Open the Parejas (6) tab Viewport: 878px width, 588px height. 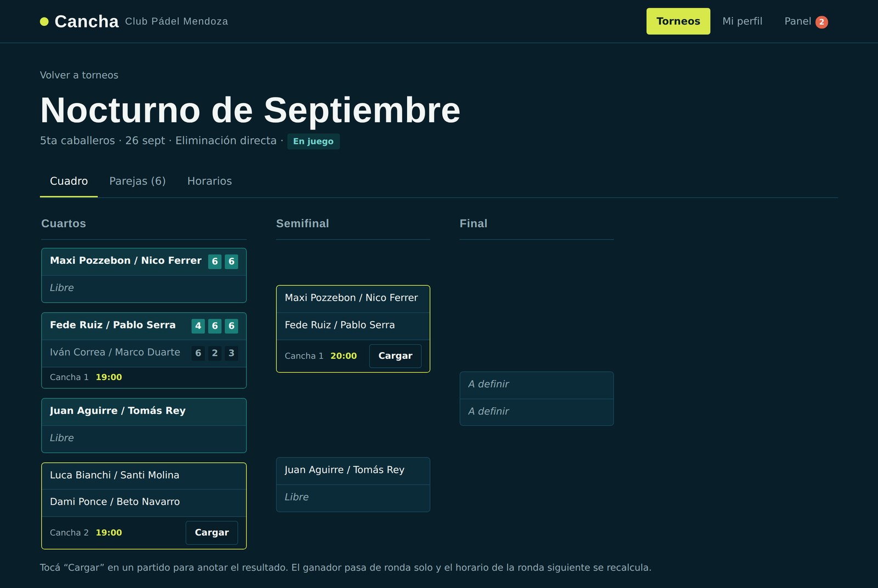click(x=137, y=181)
